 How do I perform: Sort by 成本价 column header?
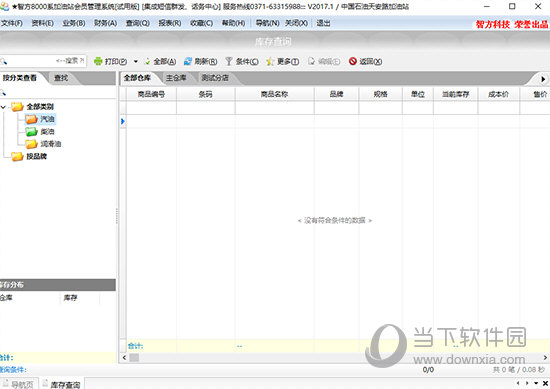point(498,94)
